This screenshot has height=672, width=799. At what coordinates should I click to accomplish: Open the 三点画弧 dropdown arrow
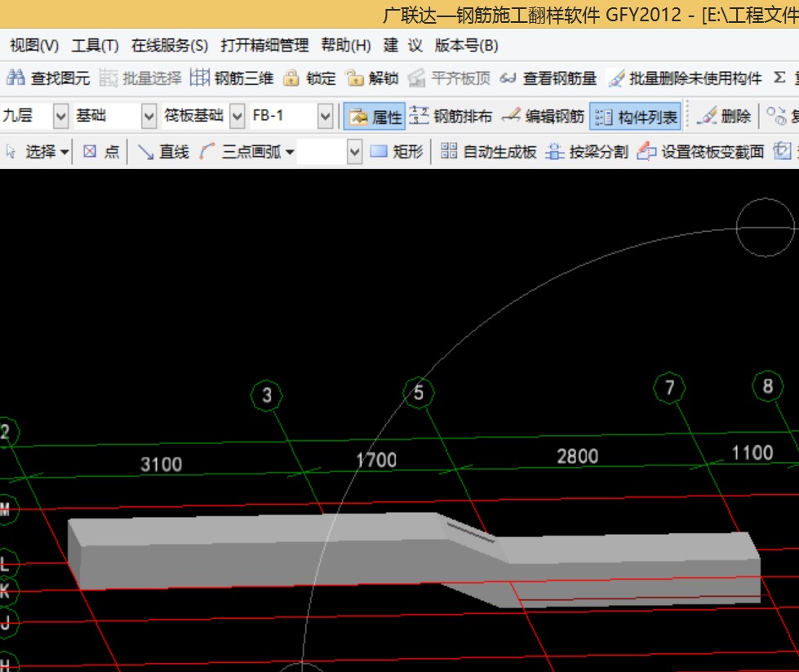pos(290,152)
